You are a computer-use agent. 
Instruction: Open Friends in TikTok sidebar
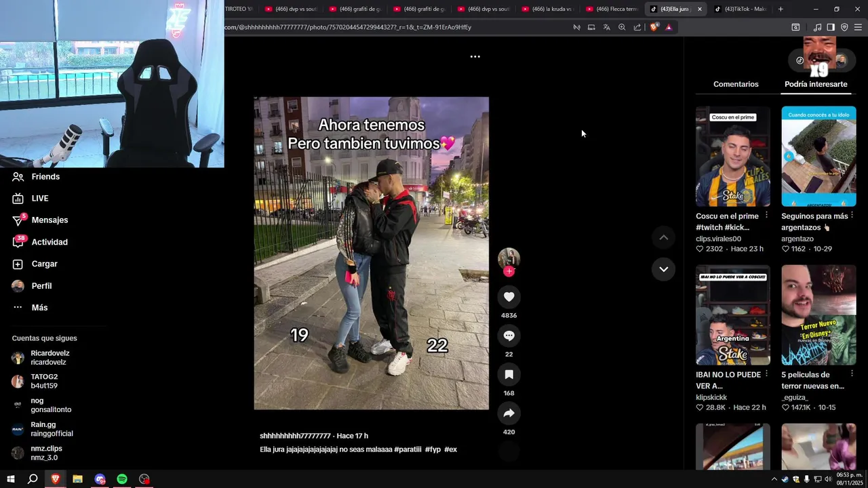tap(36, 176)
